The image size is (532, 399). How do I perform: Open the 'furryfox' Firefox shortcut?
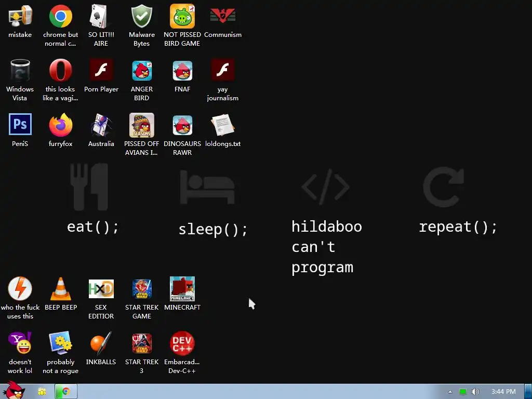pos(60,125)
